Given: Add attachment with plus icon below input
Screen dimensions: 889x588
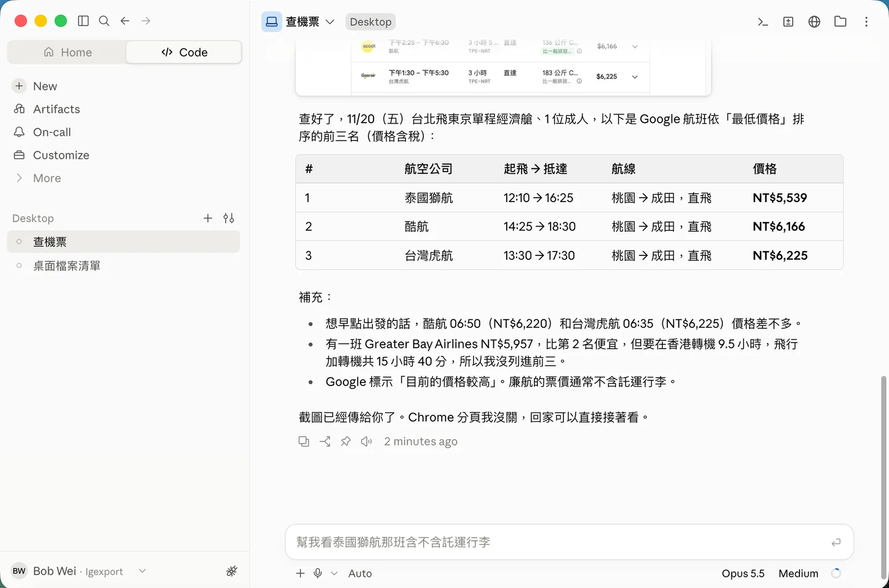Looking at the screenshot, I should [301, 573].
